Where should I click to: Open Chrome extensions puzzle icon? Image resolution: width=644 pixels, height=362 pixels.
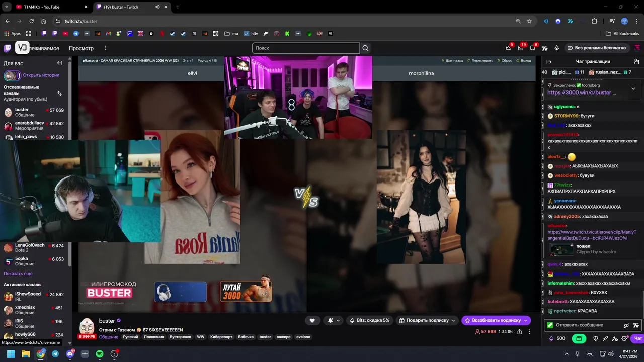tap(595, 21)
